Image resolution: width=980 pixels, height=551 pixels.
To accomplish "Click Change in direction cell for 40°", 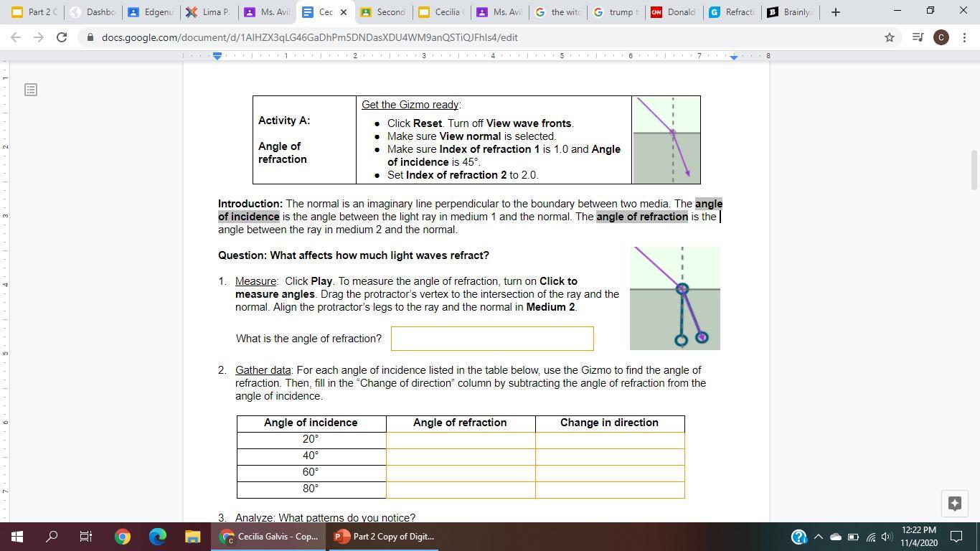I will point(610,456).
